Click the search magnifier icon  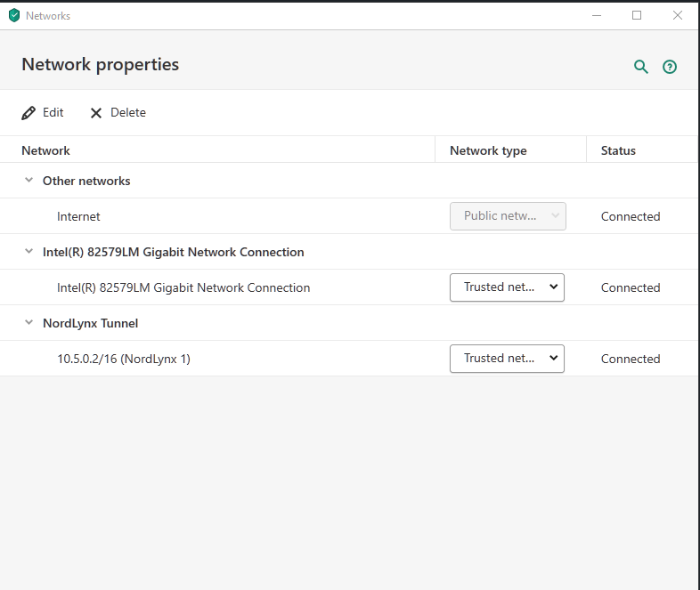click(x=640, y=67)
